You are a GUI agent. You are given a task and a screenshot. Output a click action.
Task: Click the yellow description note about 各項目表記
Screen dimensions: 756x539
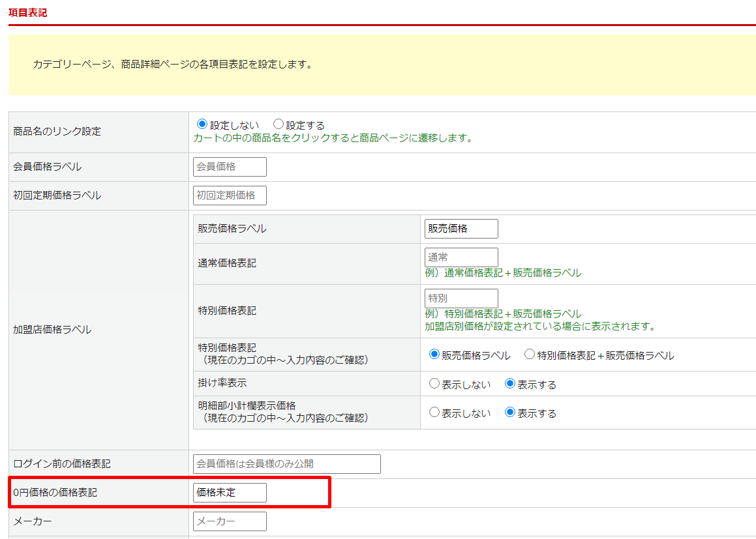point(172,65)
